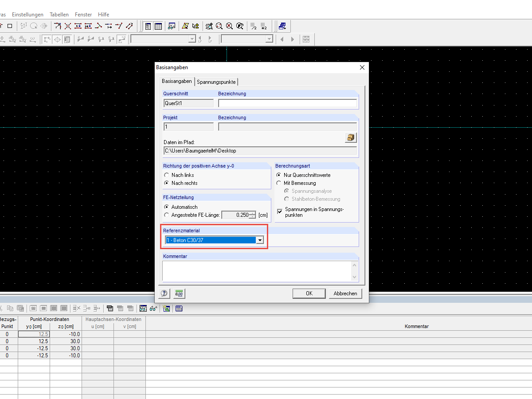532x399 pixels.
Task: Toggle the table view icon in top toolbar
Action: 158,26
